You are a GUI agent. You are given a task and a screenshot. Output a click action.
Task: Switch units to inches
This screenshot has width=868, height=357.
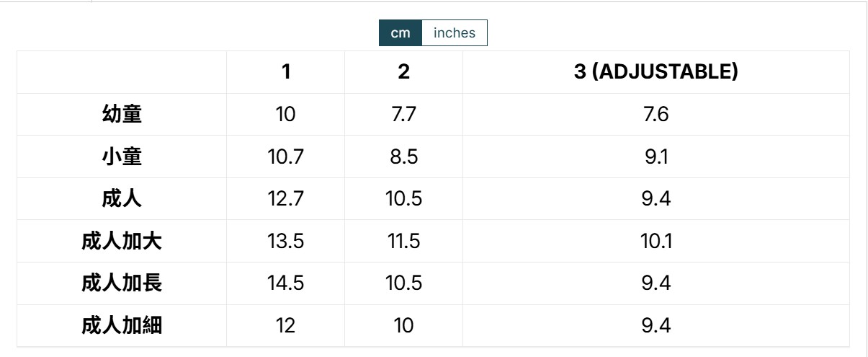pos(454,33)
